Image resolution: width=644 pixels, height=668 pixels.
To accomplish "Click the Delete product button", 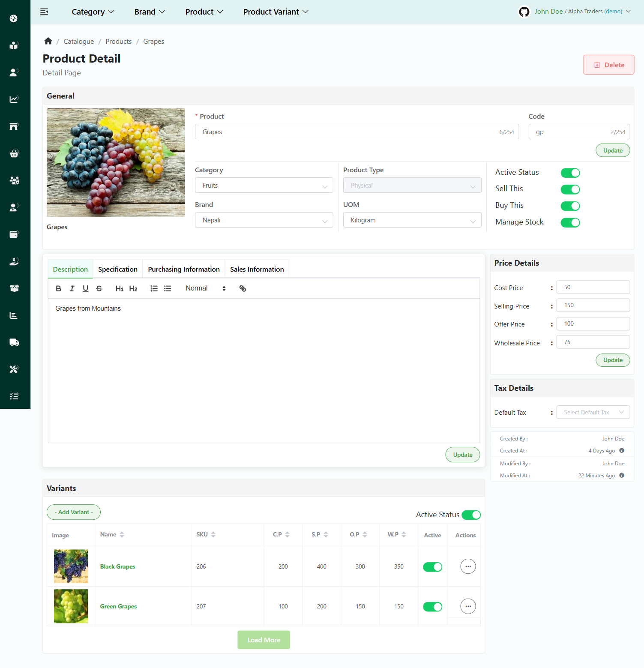I will point(608,65).
